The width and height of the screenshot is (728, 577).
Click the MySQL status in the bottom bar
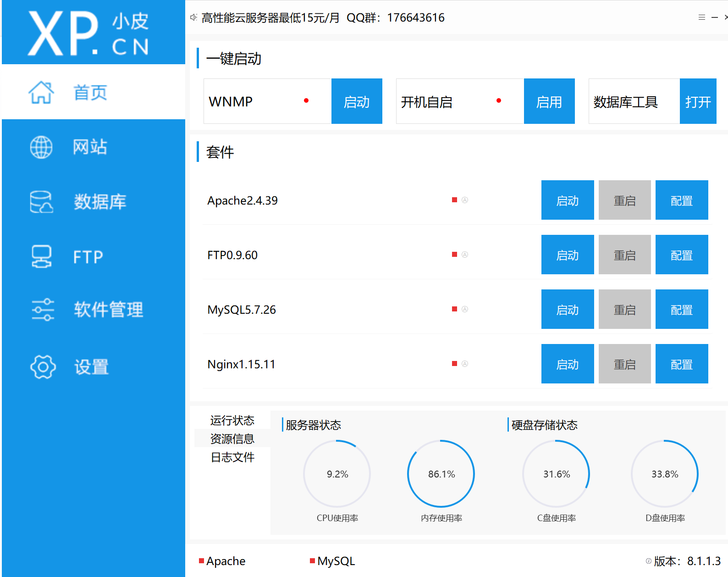332,561
